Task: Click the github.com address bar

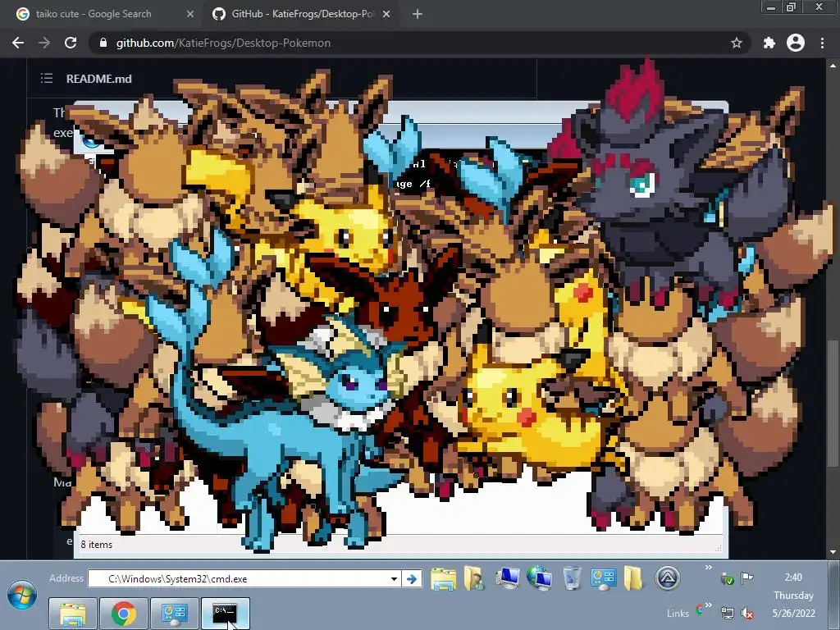Action: [418, 43]
